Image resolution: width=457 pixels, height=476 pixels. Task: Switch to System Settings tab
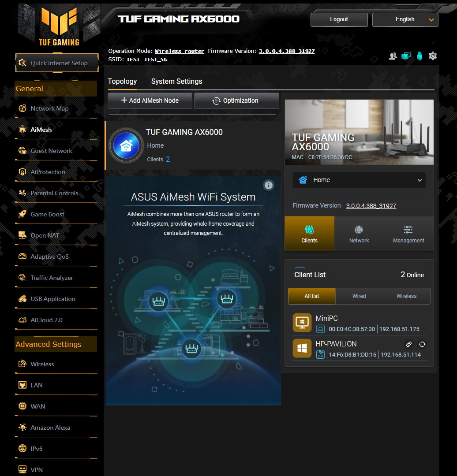(176, 82)
